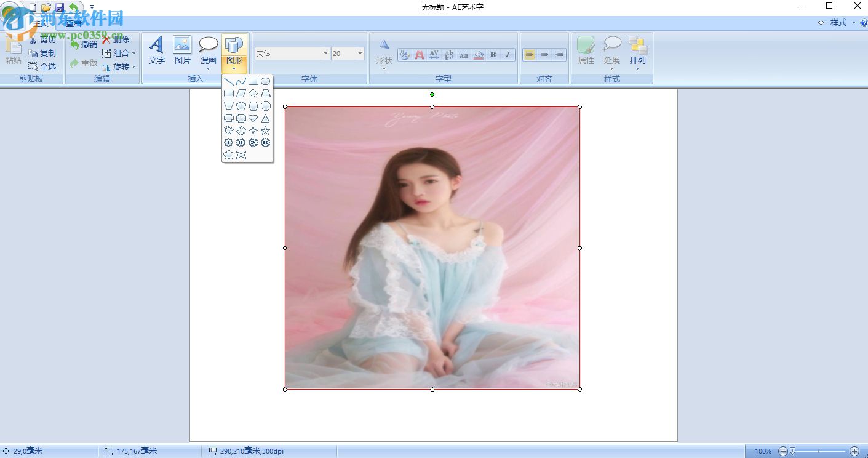
Task: Save using the floppy disk icon
Action: coord(60,7)
